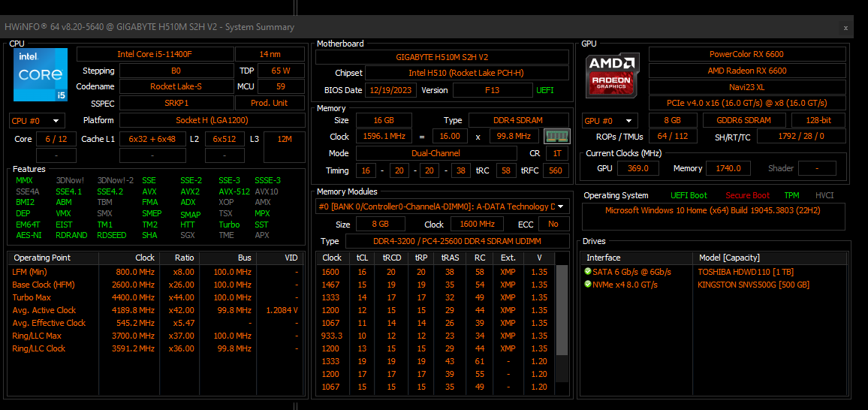This screenshot has width=868, height=410.
Task: Click the HVCI status label
Action: (824, 195)
